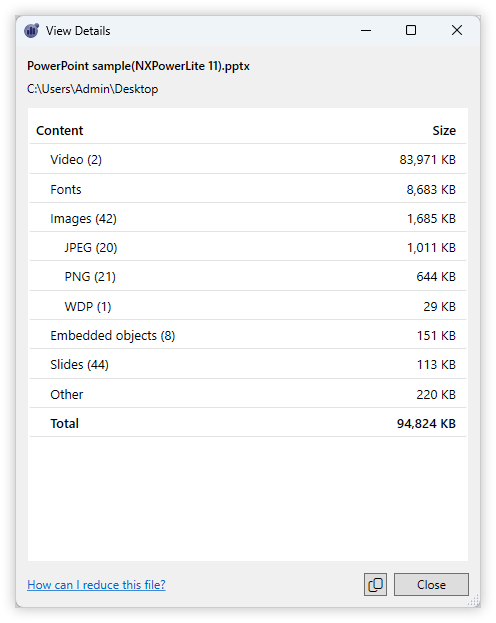Close the window with the X icon
Screen dimensions: 496x623
(457, 30)
